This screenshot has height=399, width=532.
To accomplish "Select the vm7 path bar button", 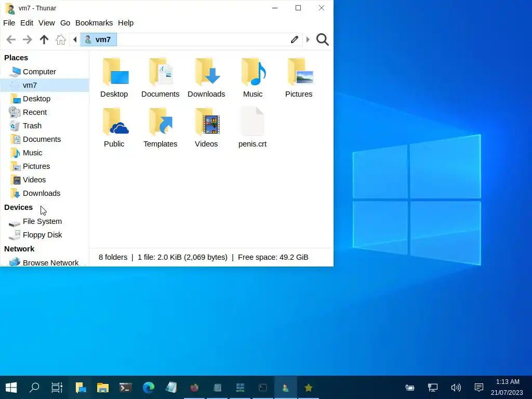I will pyautogui.click(x=98, y=39).
